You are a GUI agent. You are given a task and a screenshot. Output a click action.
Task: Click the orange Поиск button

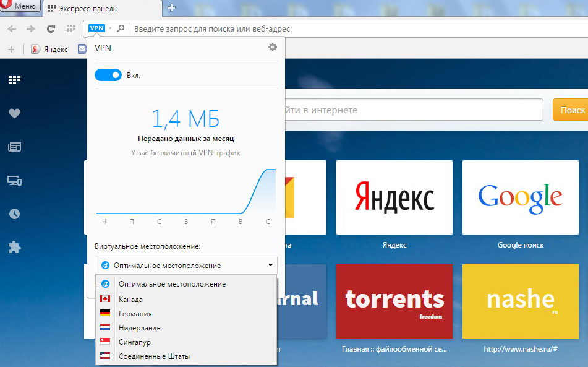pos(571,110)
